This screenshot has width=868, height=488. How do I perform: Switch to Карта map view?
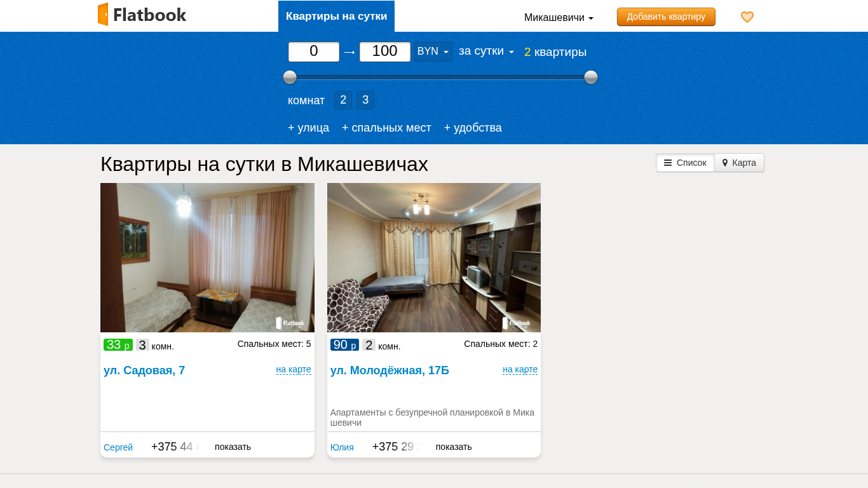pos(739,163)
